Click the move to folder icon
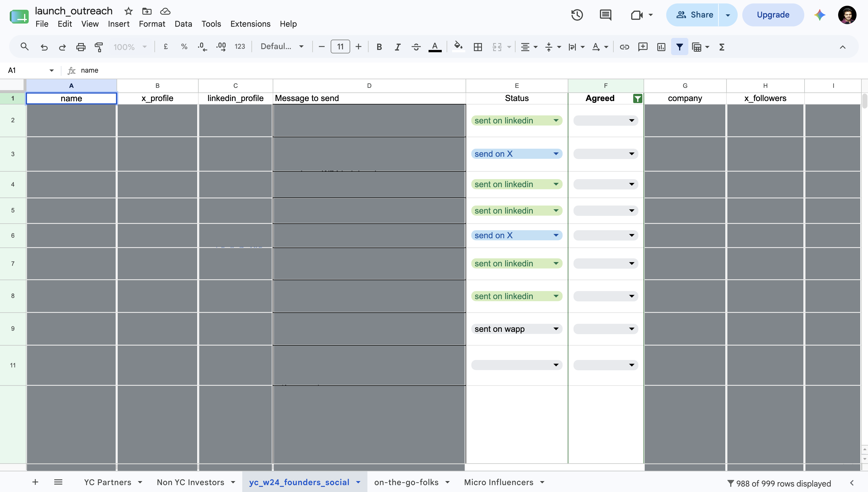Viewport: 868px width, 492px height. click(147, 11)
